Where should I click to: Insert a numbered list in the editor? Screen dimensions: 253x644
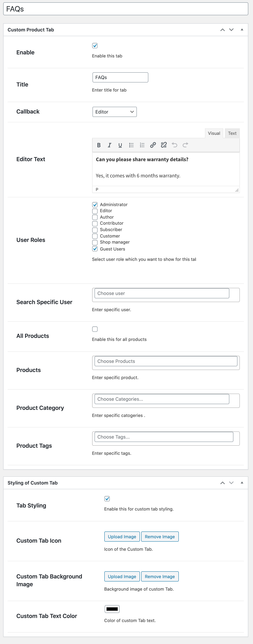[142, 145]
